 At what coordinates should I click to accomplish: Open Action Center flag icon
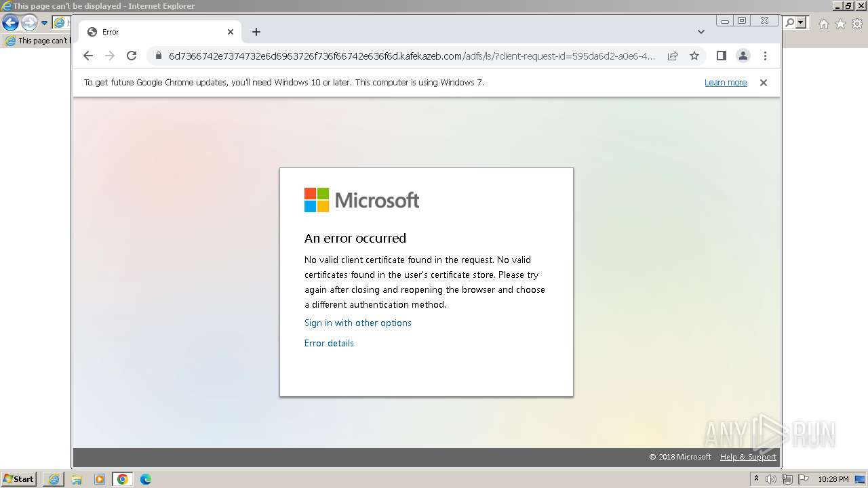pyautogui.click(x=804, y=479)
